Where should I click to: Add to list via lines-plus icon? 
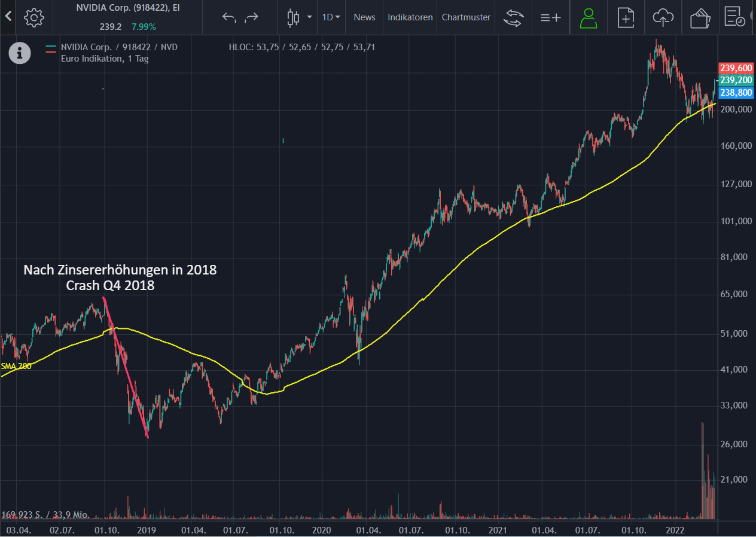click(550, 17)
